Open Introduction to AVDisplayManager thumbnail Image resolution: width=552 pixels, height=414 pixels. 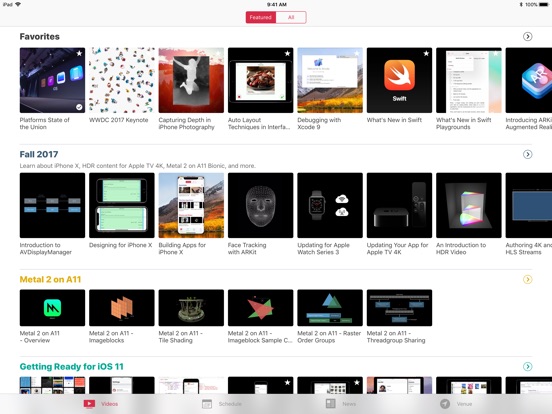click(52, 205)
